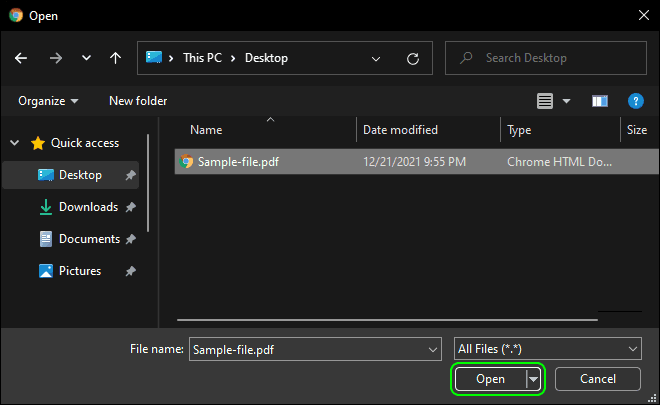Go back using the back arrow

pyautogui.click(x=21, y=58)
